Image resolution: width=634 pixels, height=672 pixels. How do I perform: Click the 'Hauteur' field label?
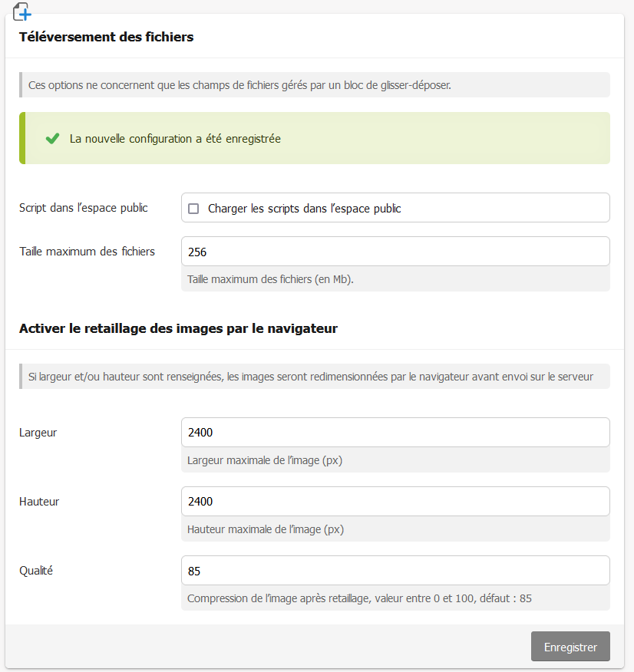point(39,502)
